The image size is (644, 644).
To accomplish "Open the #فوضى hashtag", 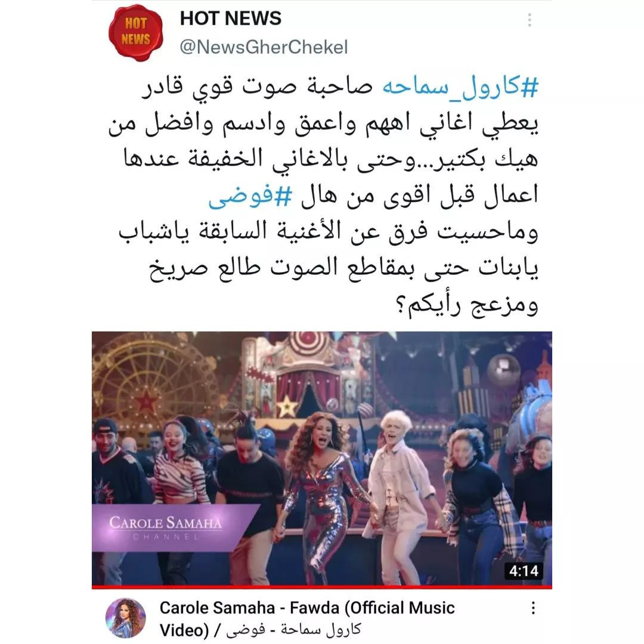I will point(250,196).
